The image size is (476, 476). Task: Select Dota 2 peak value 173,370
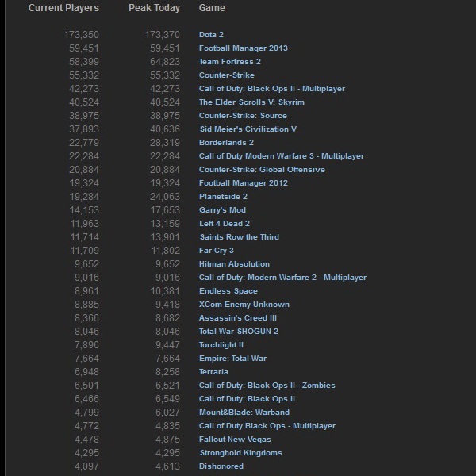click(163, 35)
